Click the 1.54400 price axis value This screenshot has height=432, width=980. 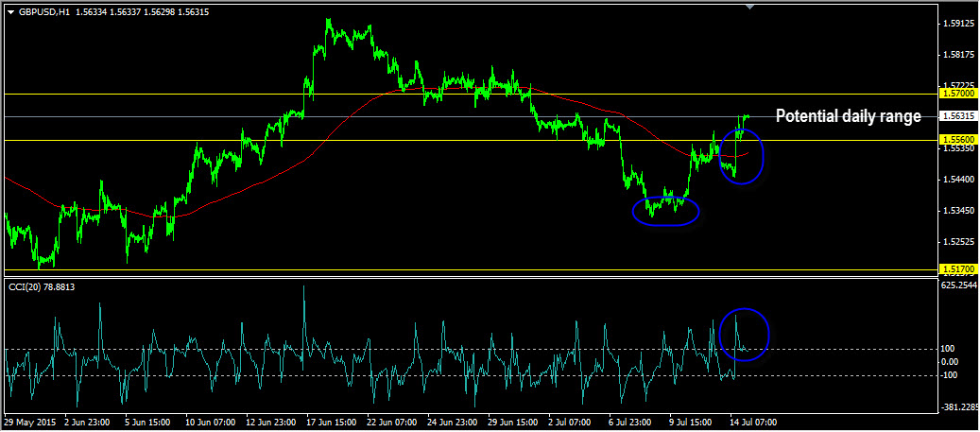click(x=959, y=180)
